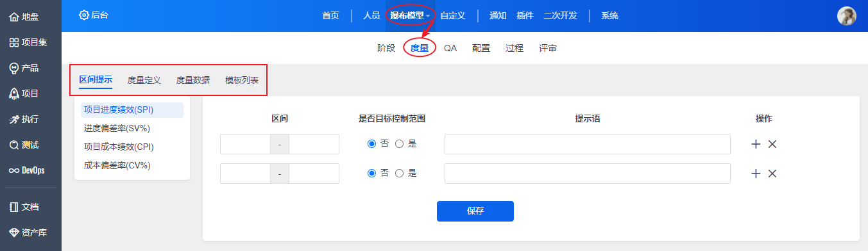The width and height of the screenshot is (868, 251).
Task: Click the 保存 button
Action: click(x=475, y=211)
